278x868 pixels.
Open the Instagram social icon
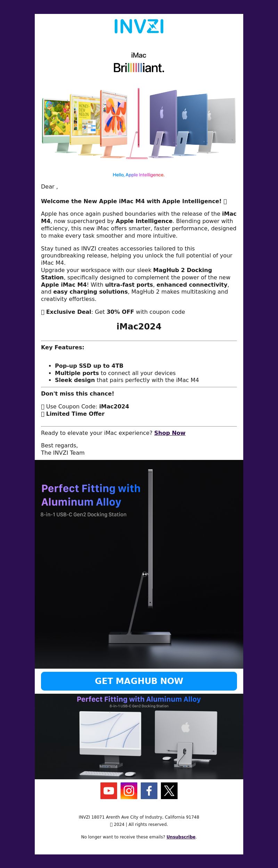129,791
